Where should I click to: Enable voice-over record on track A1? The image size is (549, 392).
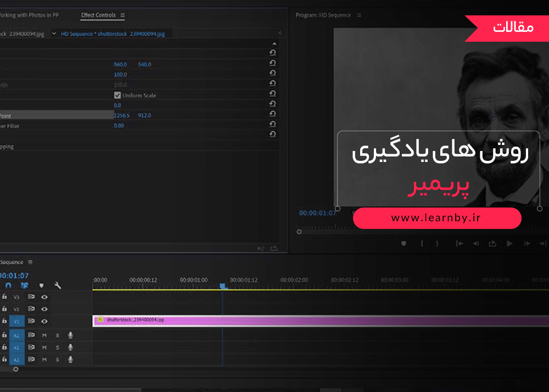[x=70, y=335]
